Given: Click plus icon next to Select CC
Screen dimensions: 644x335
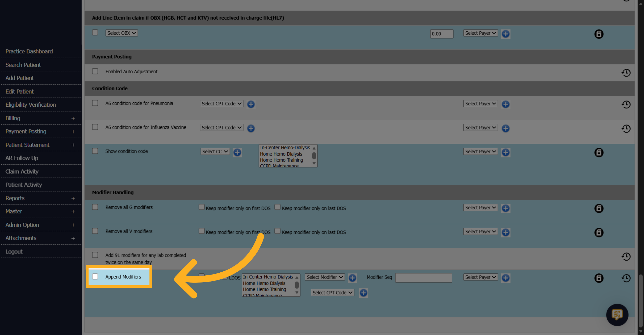Looking at the screenshot, I should (237, 152).
